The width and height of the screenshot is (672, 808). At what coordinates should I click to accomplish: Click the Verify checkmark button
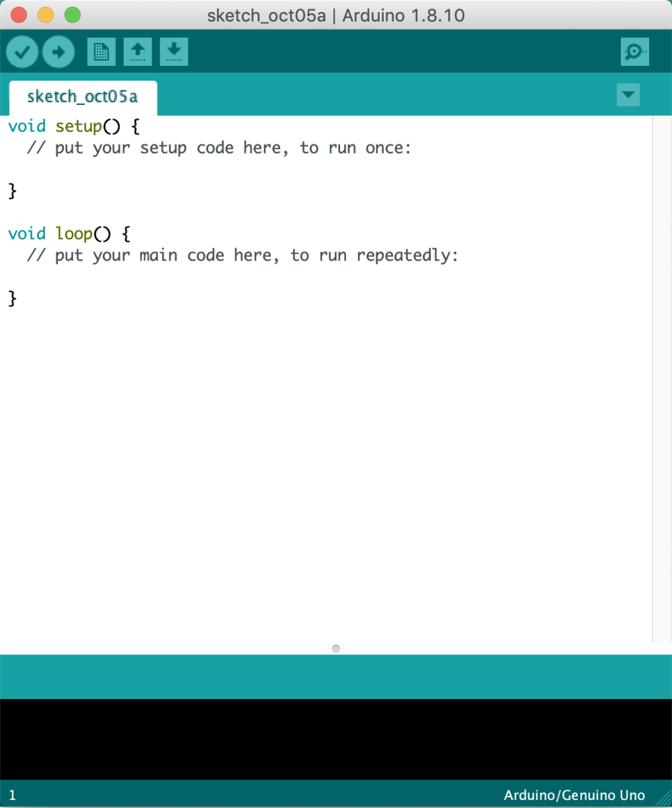[22, 52]
